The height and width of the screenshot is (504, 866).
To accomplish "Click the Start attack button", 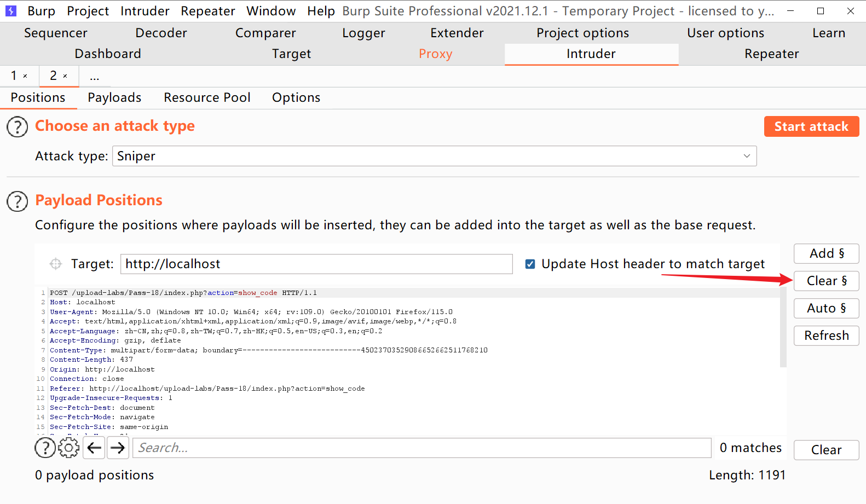I will (x=811, y=126).
